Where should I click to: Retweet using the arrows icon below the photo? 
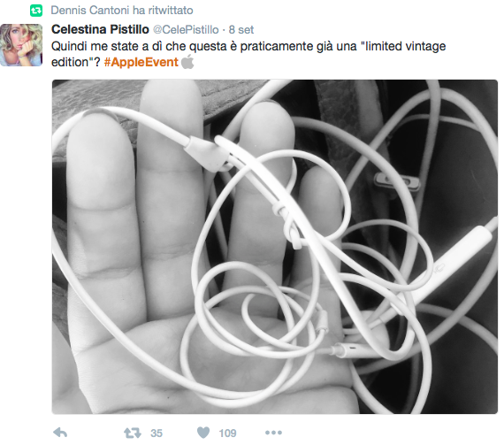coord(133,433)
